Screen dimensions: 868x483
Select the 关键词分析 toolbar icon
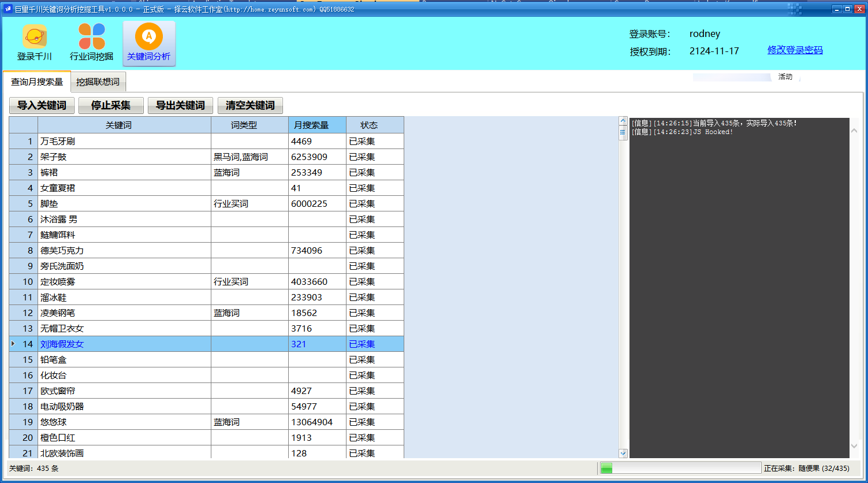[x=148, y=37]
